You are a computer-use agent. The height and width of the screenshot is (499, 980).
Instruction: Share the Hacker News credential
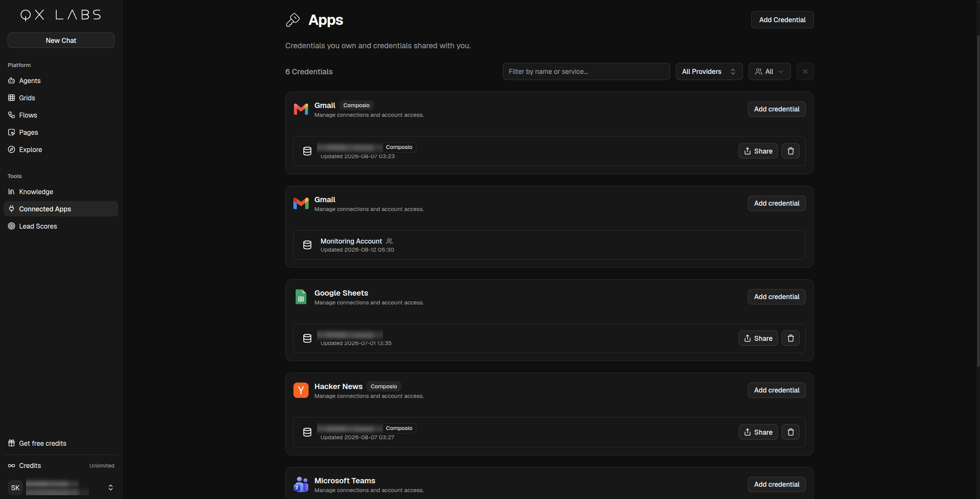pos(758,432)
